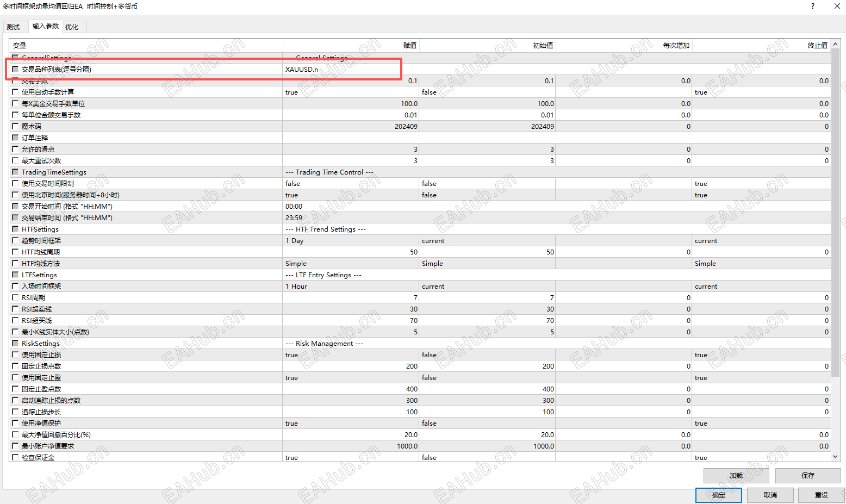
Task: Check the 启动追踪止损的点数 checkbox
Action: click(15, 400)
